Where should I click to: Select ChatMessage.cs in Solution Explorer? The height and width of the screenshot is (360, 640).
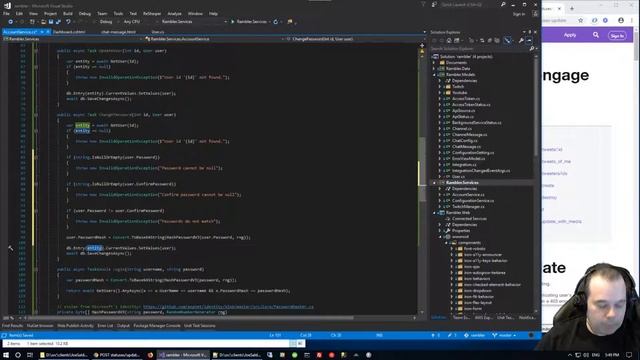[x=466, y=147]
